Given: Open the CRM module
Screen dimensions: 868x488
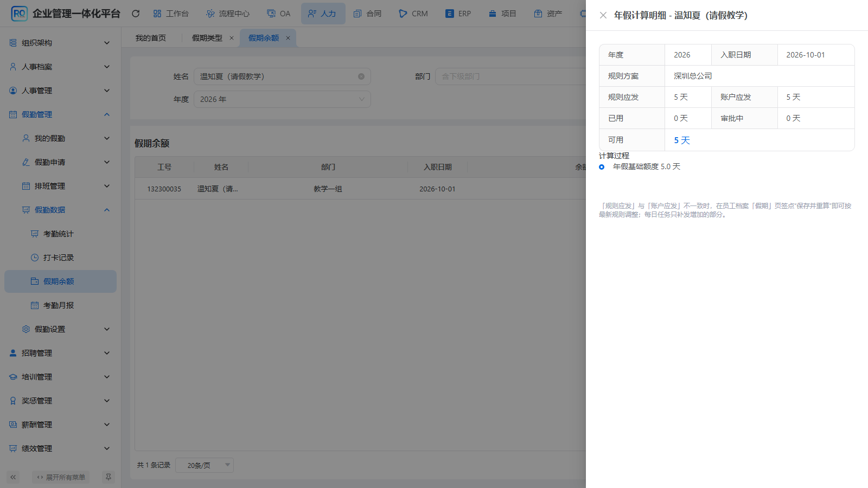Looking at the screenshot, I should (413, 14).
